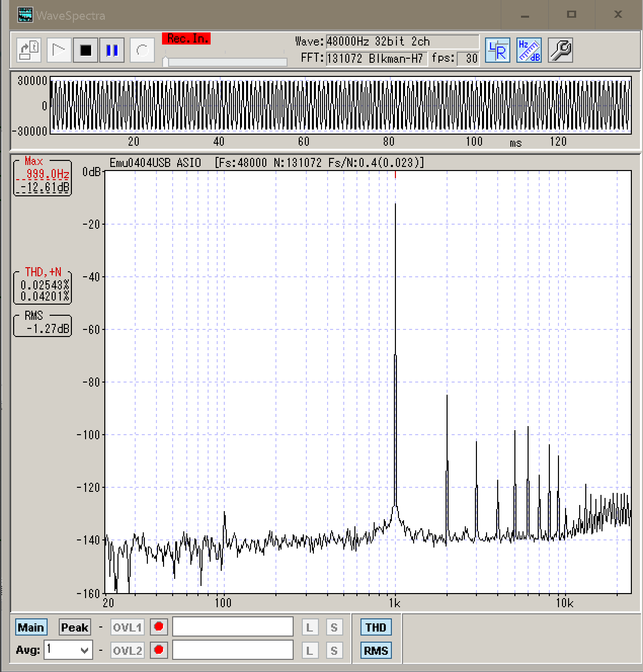
Task: Open the Hz/dB axis scale icon
Action: point(529,50)
